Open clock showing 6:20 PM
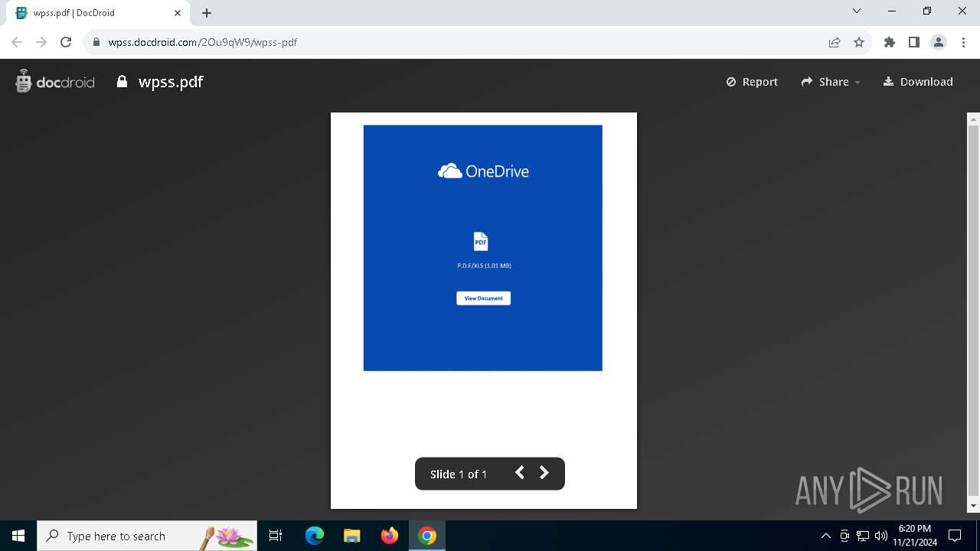 coord(915,536)
